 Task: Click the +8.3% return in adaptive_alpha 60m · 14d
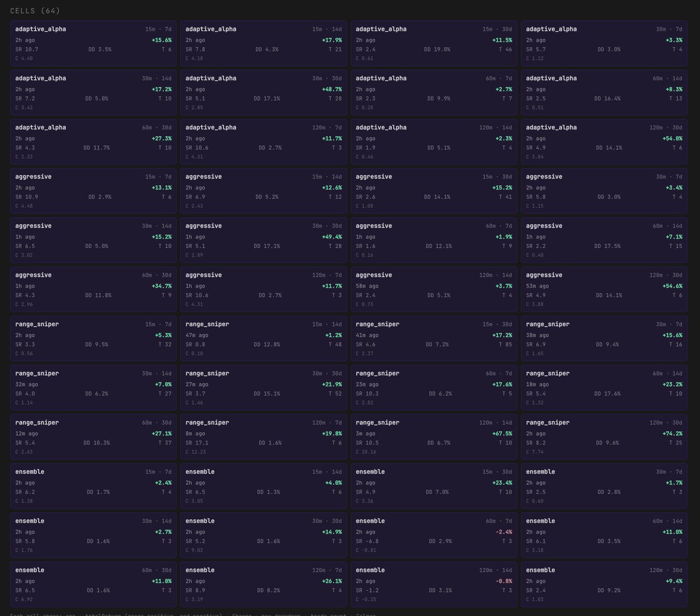click(x=674, y=89)
